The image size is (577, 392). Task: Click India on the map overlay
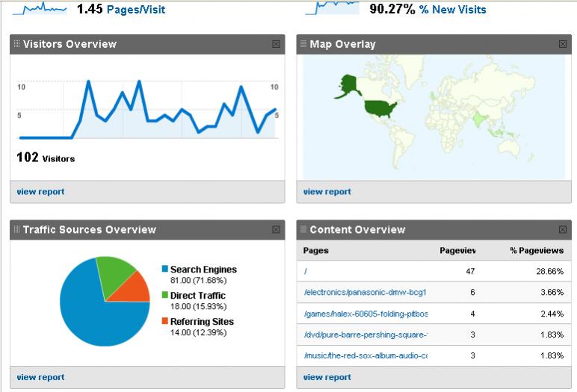[480, 119]
